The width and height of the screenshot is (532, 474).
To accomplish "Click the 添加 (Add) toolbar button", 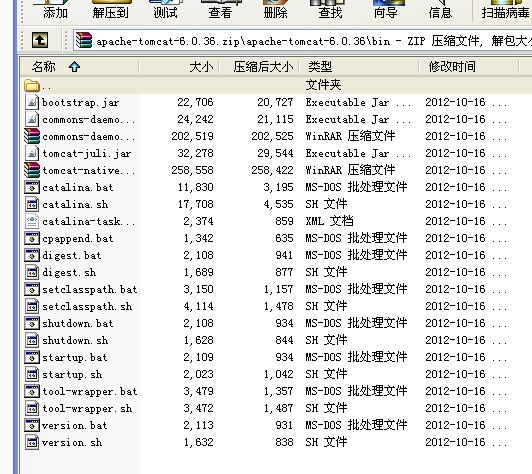I will click(x=55, y=10).
